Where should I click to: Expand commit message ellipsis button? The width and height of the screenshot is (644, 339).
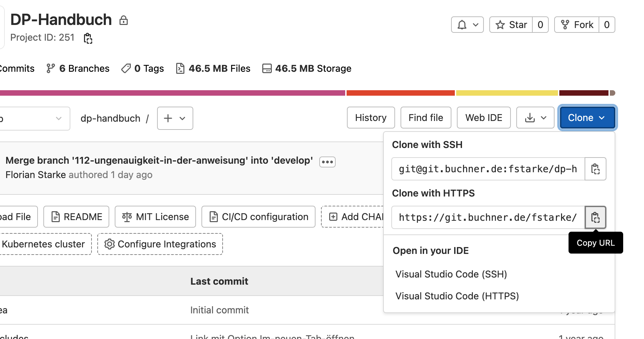327,162
